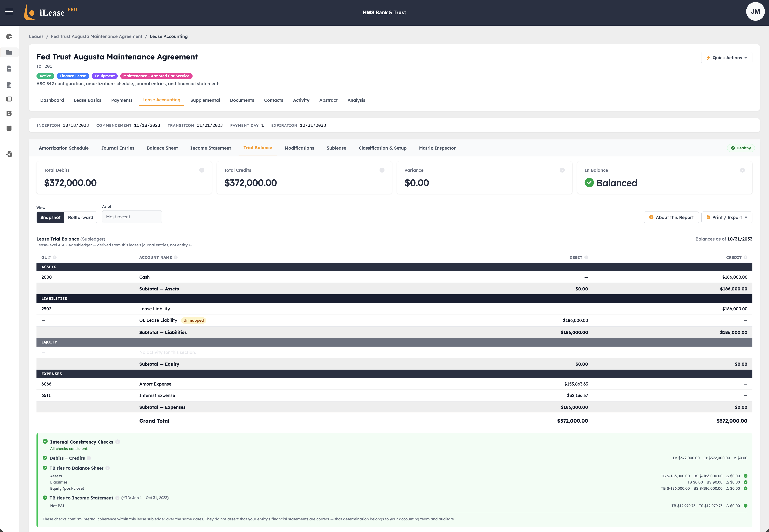The image size is (769, 532).
Task: Open the calendar sidebar icon
Action: (9, 128)
